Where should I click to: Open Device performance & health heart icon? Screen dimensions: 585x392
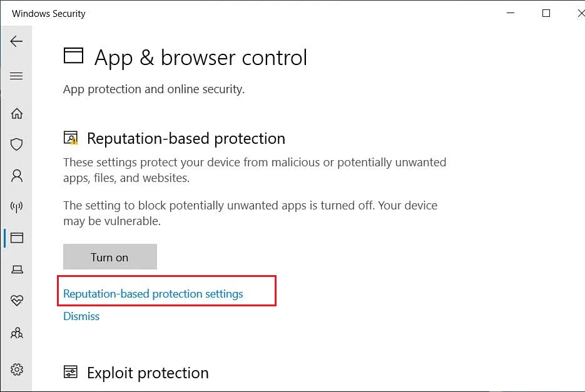tap(17, 301)
